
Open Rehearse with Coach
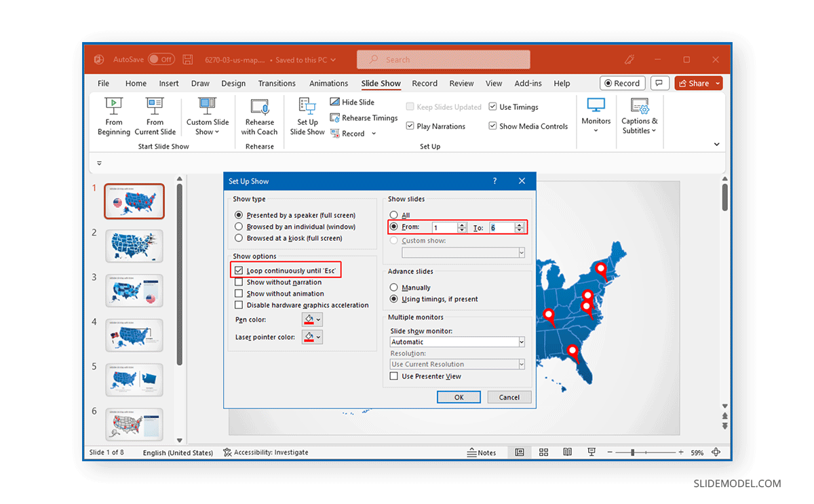[x=259, y=115]
